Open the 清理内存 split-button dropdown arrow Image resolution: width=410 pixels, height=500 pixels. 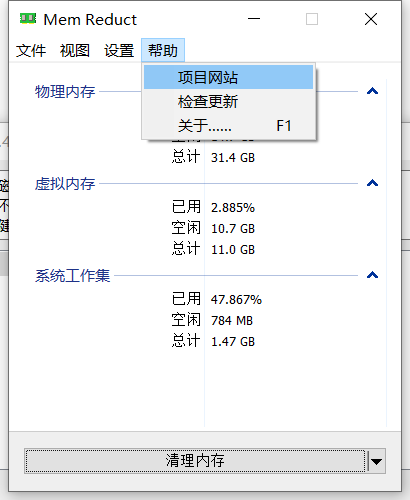click(376, 461)
